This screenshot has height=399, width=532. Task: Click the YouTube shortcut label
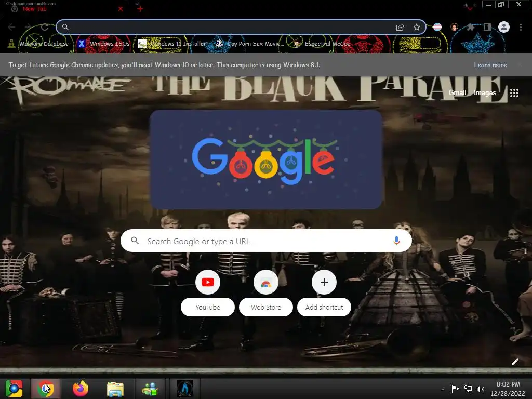pyautogui.click(x=208, y=307)
